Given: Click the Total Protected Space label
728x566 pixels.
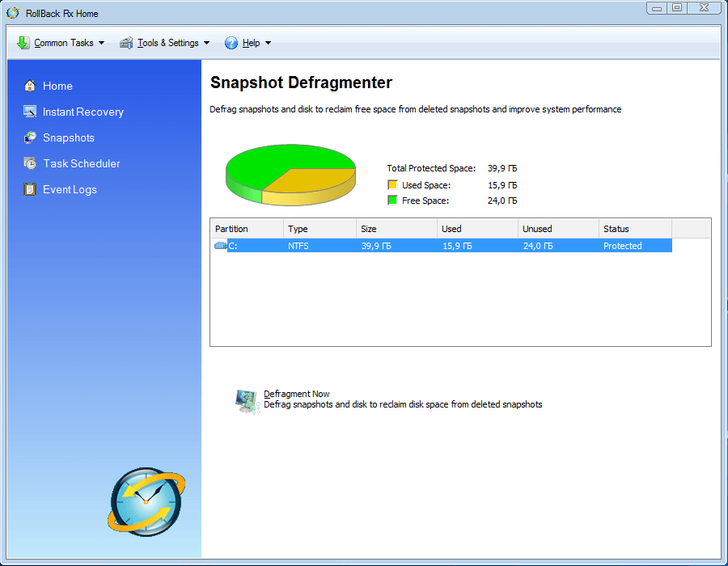Looking at the screenshot, I should tap(431, 168).
